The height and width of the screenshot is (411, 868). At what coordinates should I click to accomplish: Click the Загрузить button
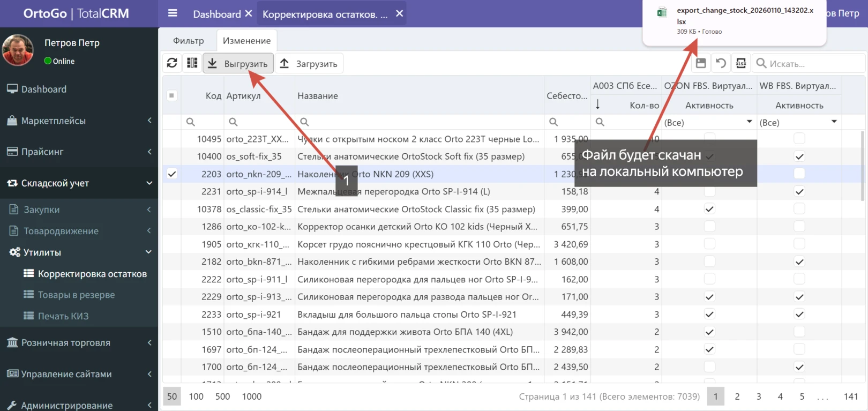(x=309, y=63)
